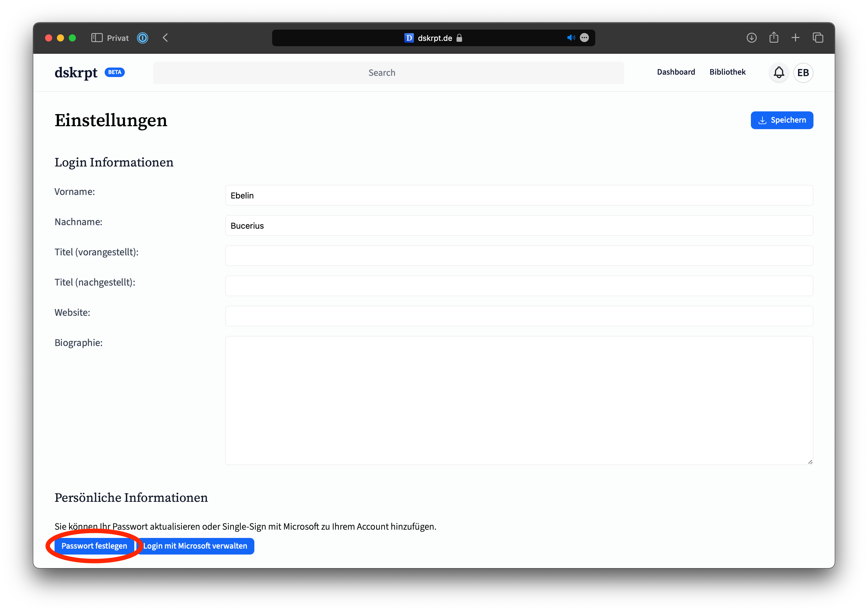Click the Biographie textarea resize handle

810,462
